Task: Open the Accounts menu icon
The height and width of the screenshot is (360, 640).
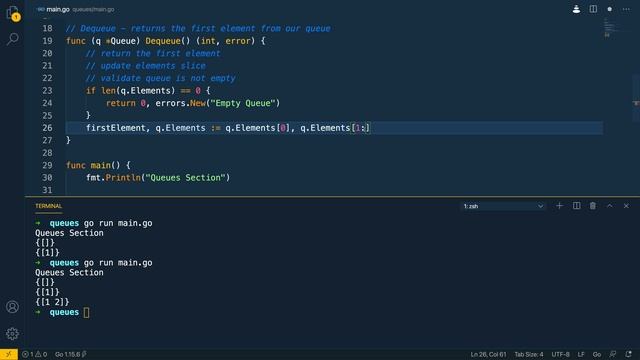Action: pos(12,307)
